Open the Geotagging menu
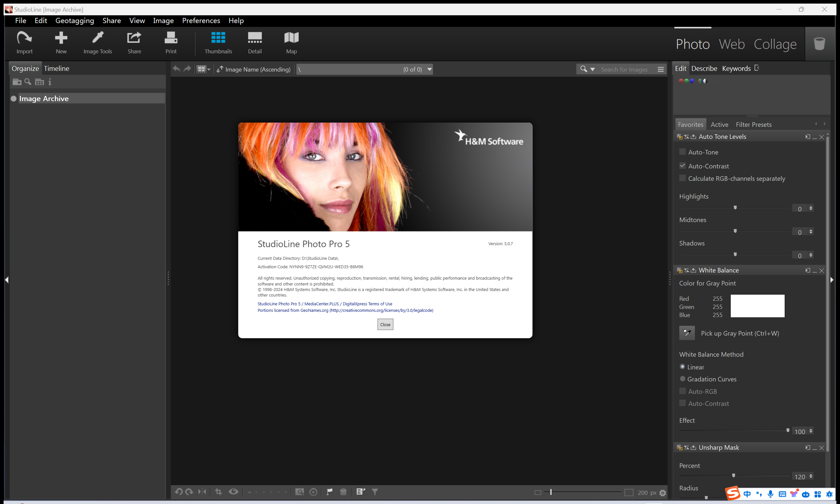840x504 pixels. coord(75,21)
